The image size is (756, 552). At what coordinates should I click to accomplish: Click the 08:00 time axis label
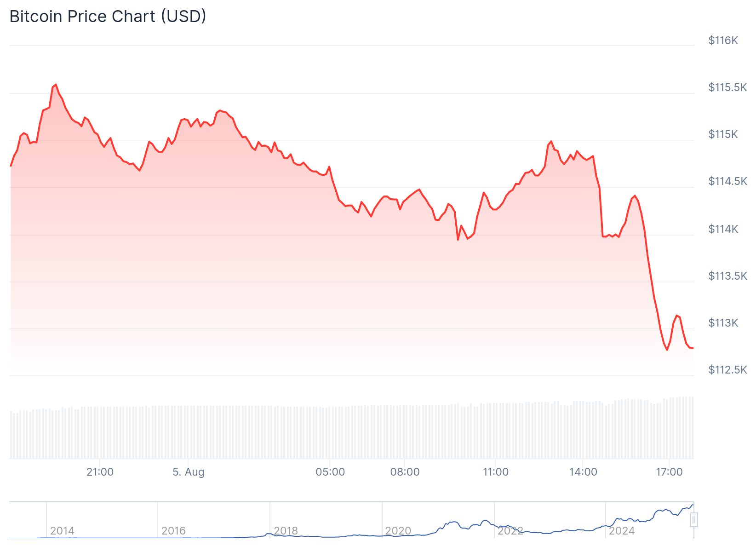405,472
